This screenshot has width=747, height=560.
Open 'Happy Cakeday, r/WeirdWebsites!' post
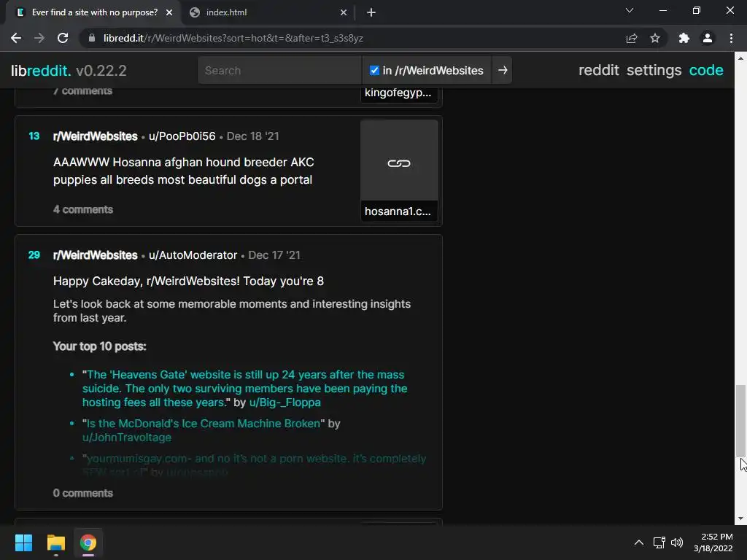pos(188,281)
